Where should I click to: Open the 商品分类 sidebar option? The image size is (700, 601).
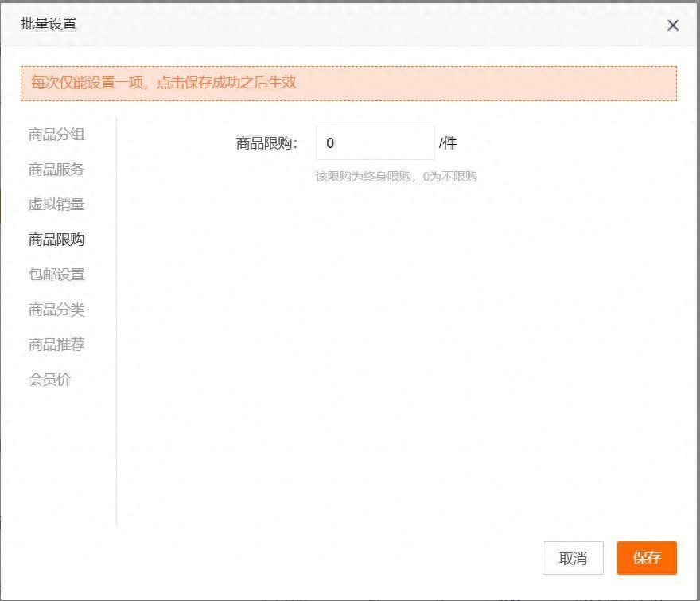tap(56, 310)
